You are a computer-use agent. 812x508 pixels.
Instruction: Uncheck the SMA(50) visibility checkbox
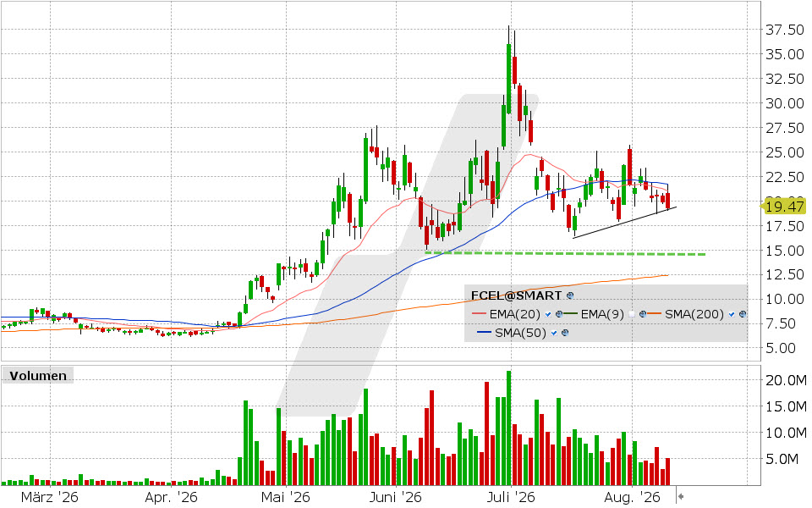tap(554, 333)
